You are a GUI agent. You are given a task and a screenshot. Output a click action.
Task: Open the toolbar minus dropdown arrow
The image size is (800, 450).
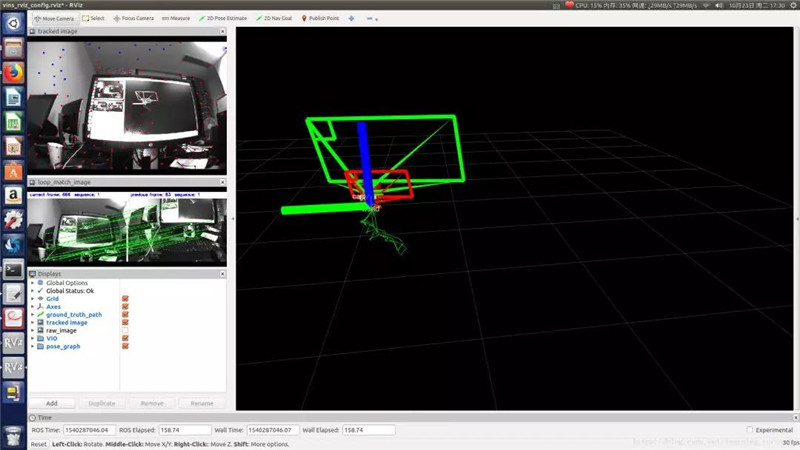click(374, 18)
